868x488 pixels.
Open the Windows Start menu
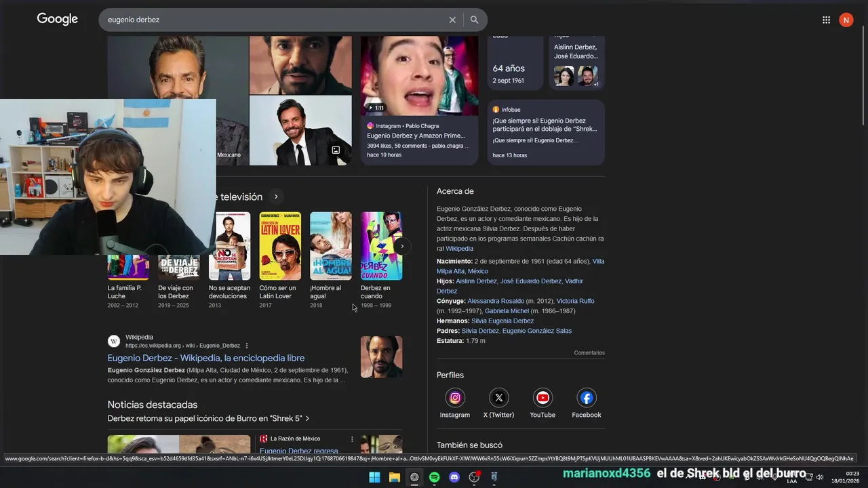[x=374, y=477]
